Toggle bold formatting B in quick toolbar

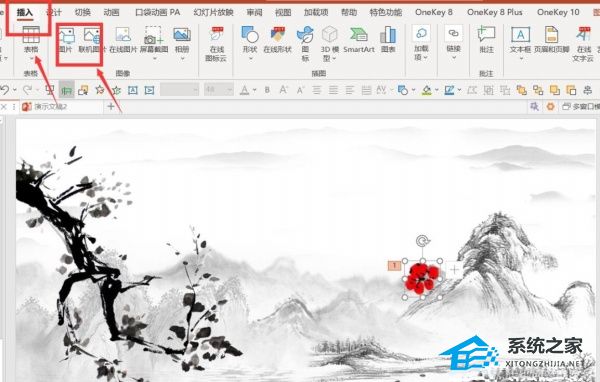[267, 90]
